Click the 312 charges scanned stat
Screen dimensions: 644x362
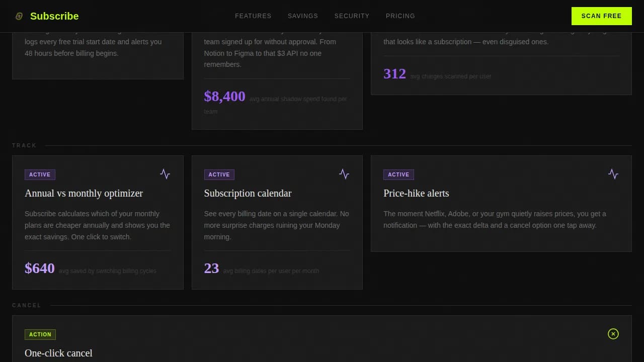394,73
